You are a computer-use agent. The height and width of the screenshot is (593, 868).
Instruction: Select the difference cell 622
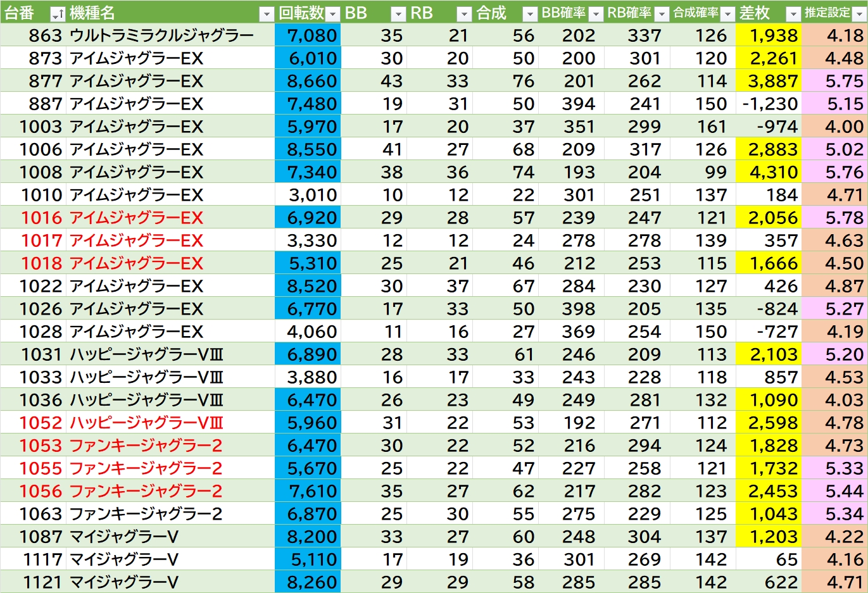769,582
